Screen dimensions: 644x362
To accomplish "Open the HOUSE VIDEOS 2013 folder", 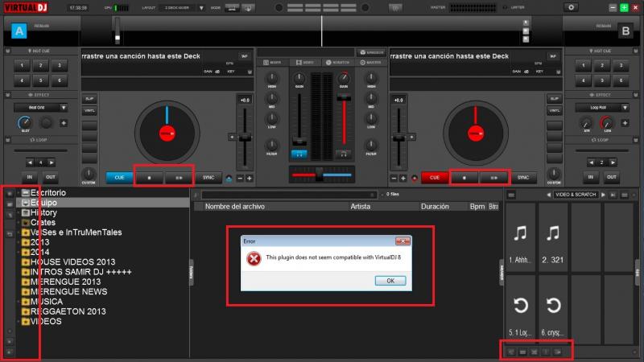I will (x=72, y=262).
